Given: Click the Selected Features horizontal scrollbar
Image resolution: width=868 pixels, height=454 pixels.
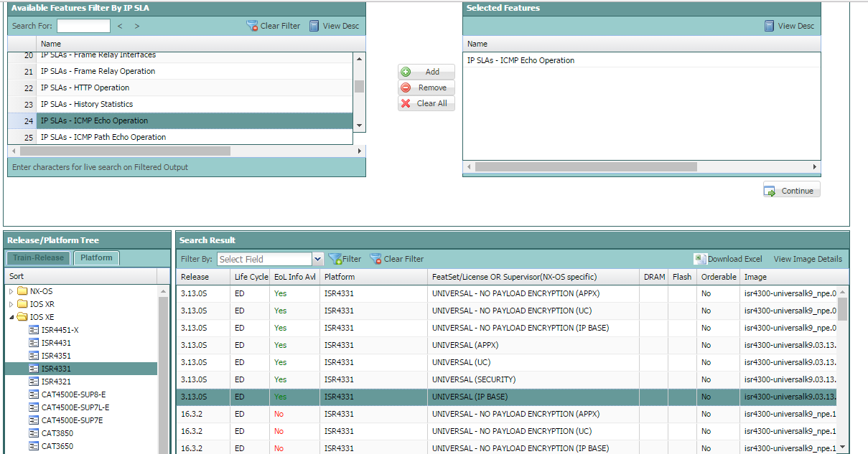Looking at the screenshot, I should 586,166.
